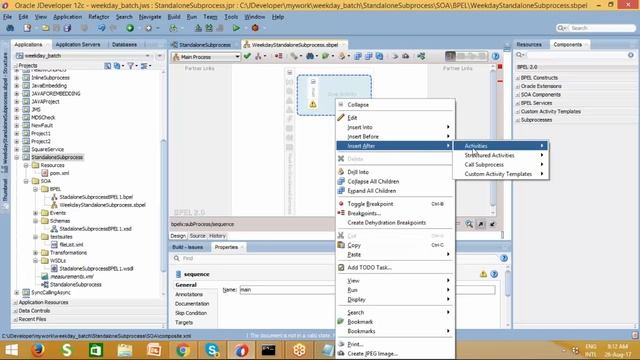Open the Refactor menu in menu bar
Screen dimensions: 640x360
click(x=99, y=17)
